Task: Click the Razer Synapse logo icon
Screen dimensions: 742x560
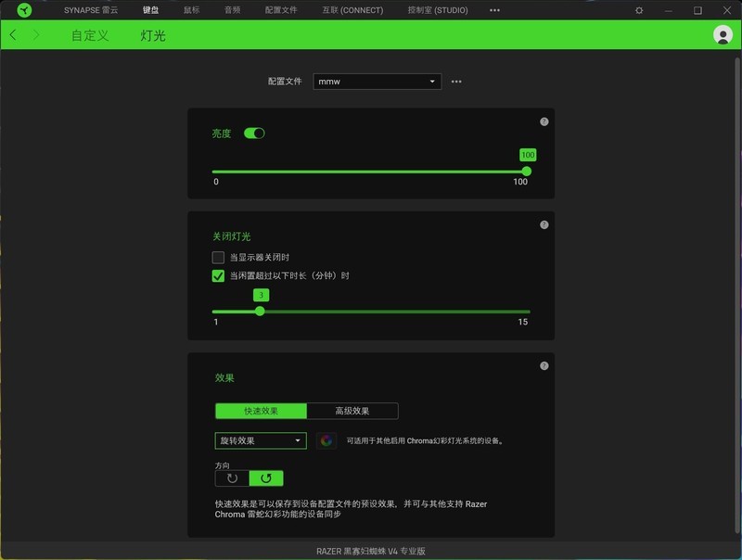Action: pyautogui.click(x=24, y=10)
